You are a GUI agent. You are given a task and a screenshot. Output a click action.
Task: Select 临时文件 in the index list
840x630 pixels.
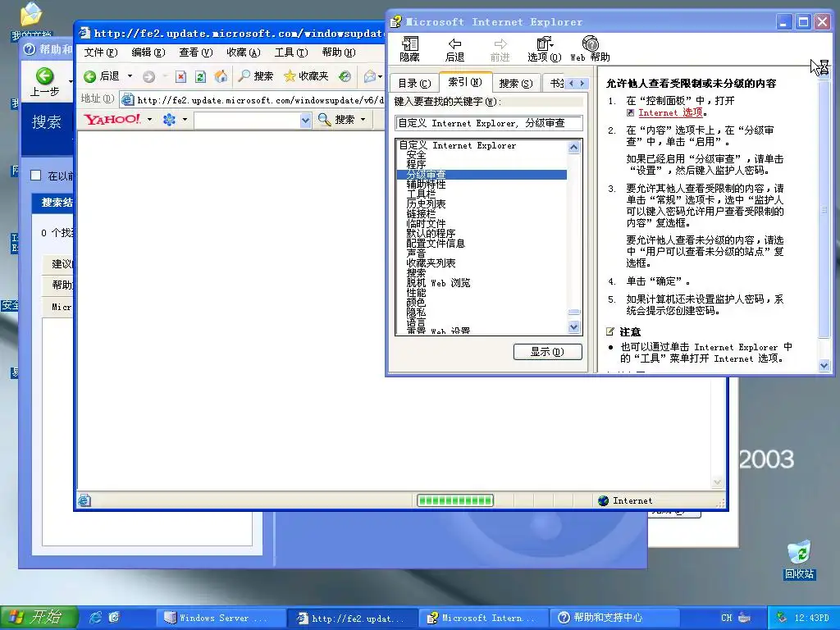pos(426,223)
